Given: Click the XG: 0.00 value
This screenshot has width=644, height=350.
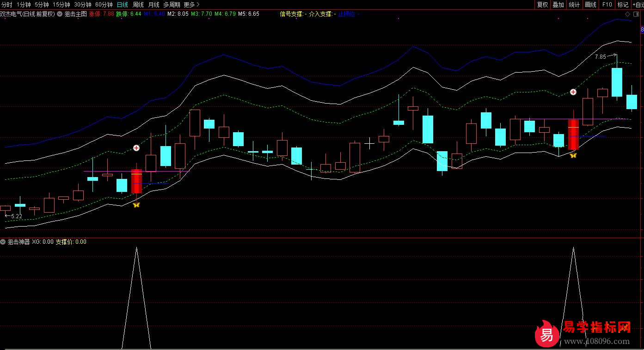Looking at the screenshot, I should coord(43,242).
